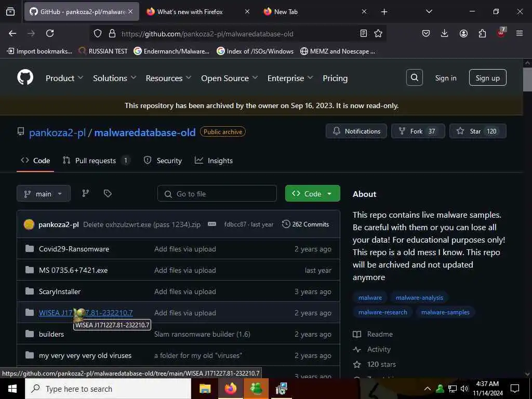Open the tracking protection shield icon
532x399 pixels.
click(x=98, y=33)
